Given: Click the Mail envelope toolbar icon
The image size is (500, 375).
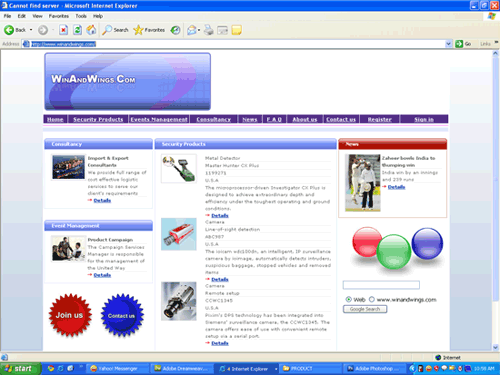Looking at the screenshot, I should tap(191, 30).
